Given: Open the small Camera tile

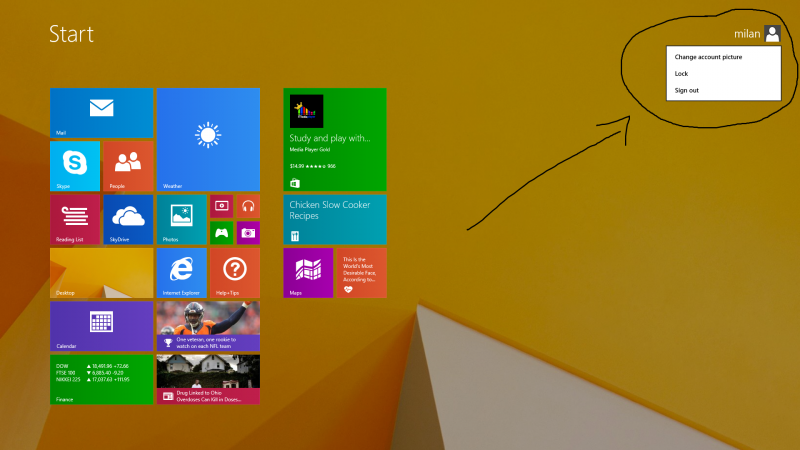Looking at the screenshot, I should (248, 233).
